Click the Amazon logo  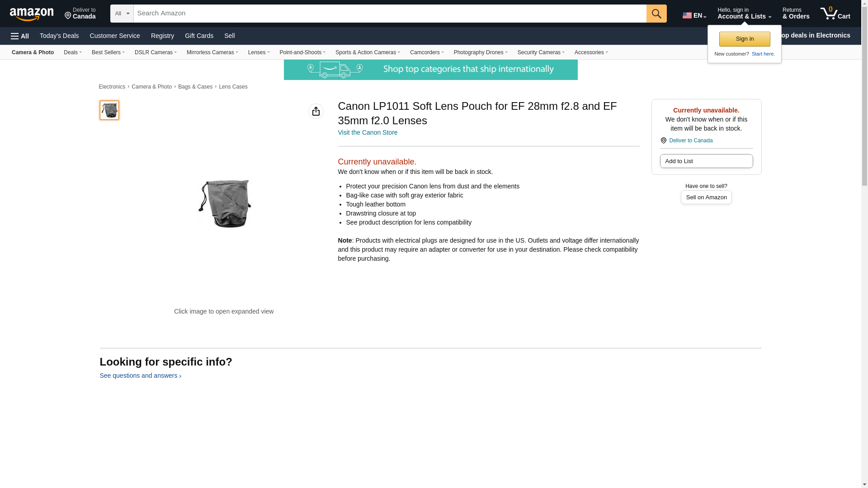[x=32, y=14]
